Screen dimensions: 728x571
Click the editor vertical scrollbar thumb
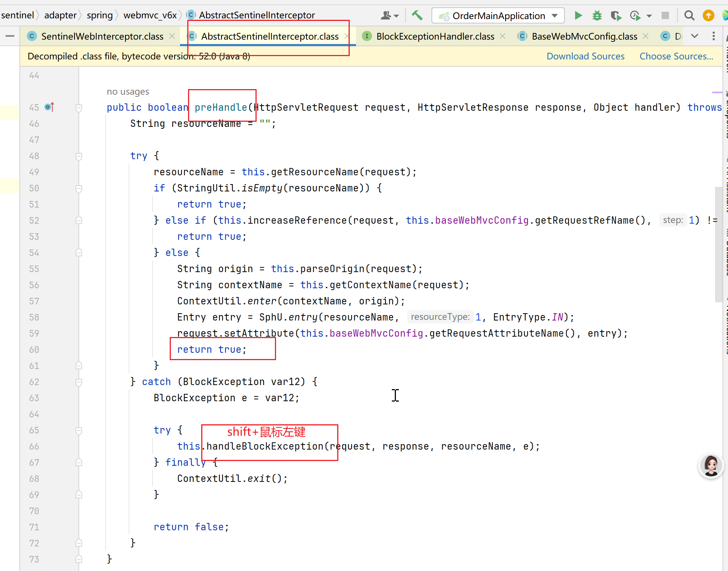click(718, 244)
